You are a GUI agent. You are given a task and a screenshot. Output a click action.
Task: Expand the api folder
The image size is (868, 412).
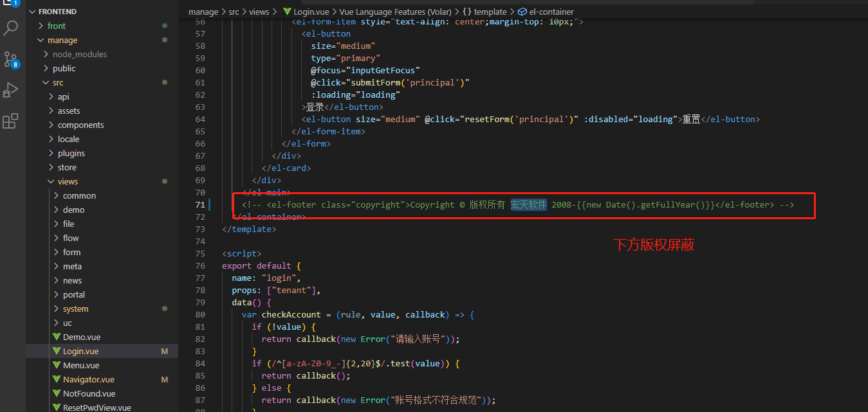point(63,96)
